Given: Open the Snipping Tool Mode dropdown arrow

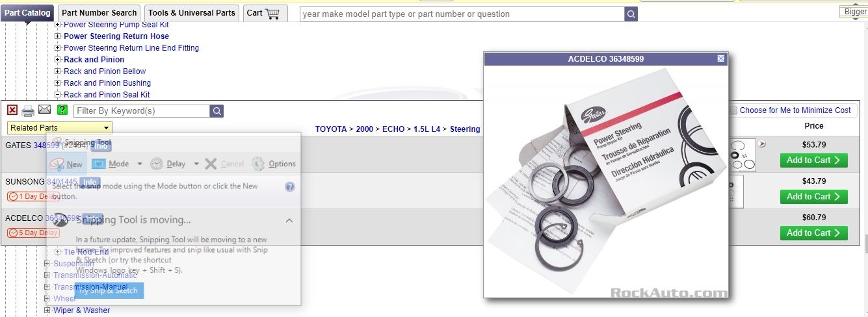Looking at the screenshot, I should coord(140,164).
